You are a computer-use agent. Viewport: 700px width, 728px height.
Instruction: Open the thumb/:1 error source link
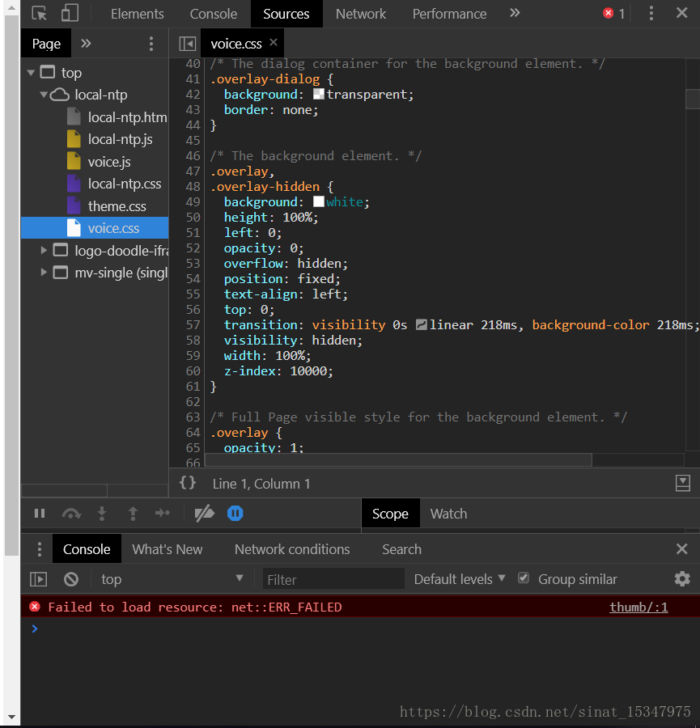tap(638, 607)
